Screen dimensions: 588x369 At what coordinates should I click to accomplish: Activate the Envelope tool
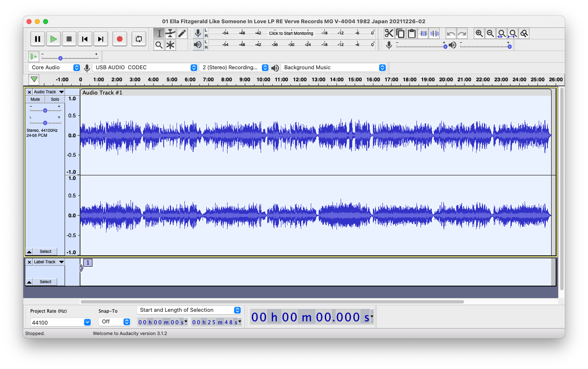pyautogui.click(x=170, y=33)
